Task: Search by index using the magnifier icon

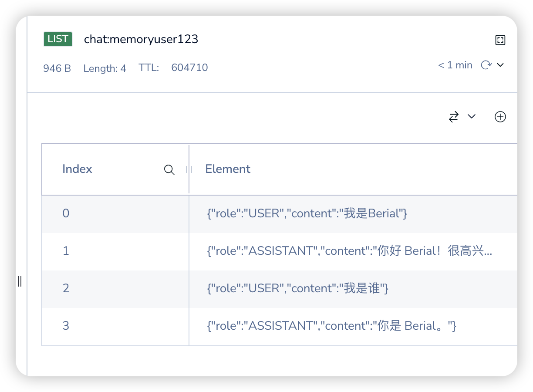Action: pyautogui.click(x=169, y=170)
